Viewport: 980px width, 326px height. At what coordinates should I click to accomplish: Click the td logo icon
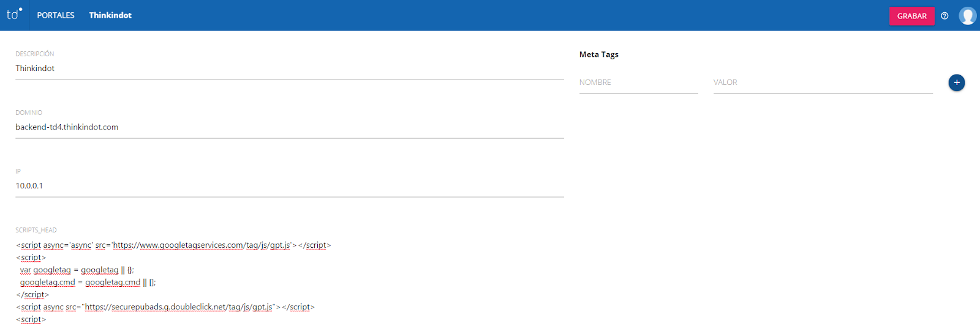coord(14,15)
